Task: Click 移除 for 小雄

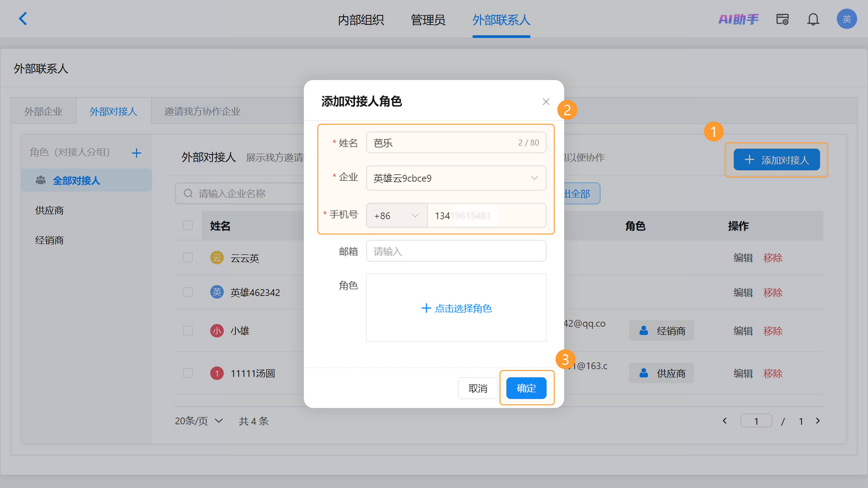Action: point(773,331)
